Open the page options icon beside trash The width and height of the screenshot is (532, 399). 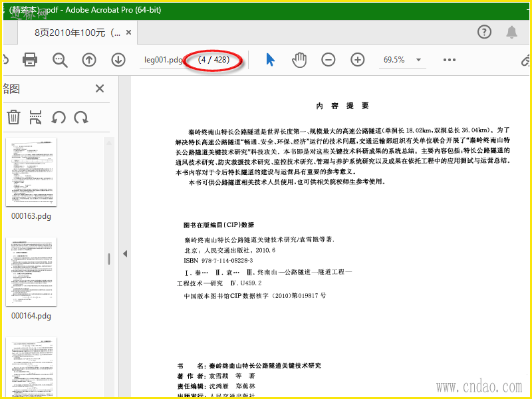coord(36,117)
